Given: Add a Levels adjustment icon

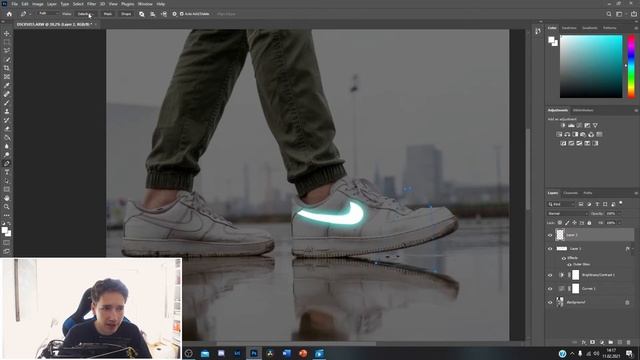Looking at the screenshot, I should click(571, 125).
